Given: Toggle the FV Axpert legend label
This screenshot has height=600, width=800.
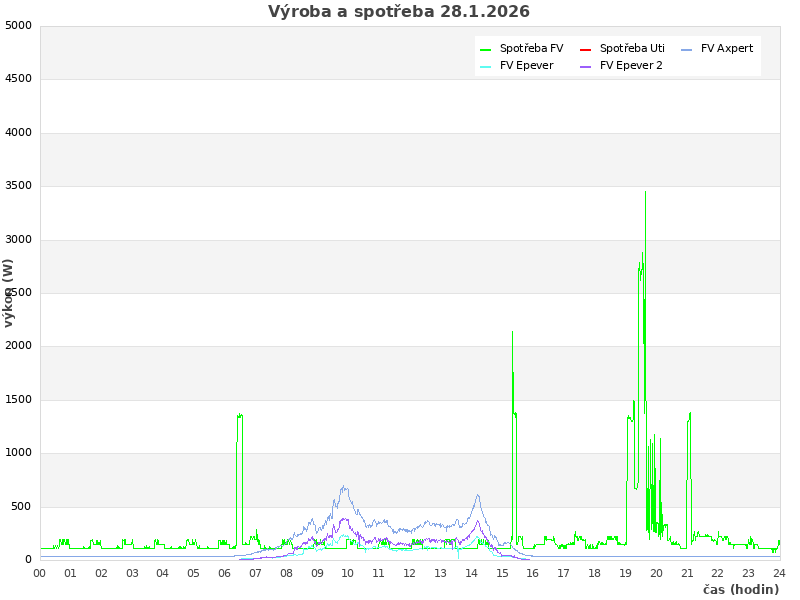Looking at the screenshot, I should pyautogui.click(x=727, y=49).
